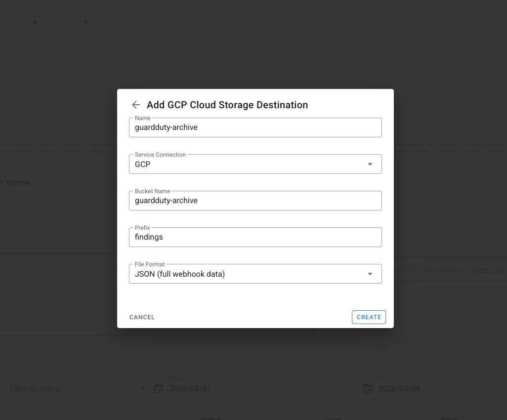Click the Filter by status dropdown arrow

143,389
